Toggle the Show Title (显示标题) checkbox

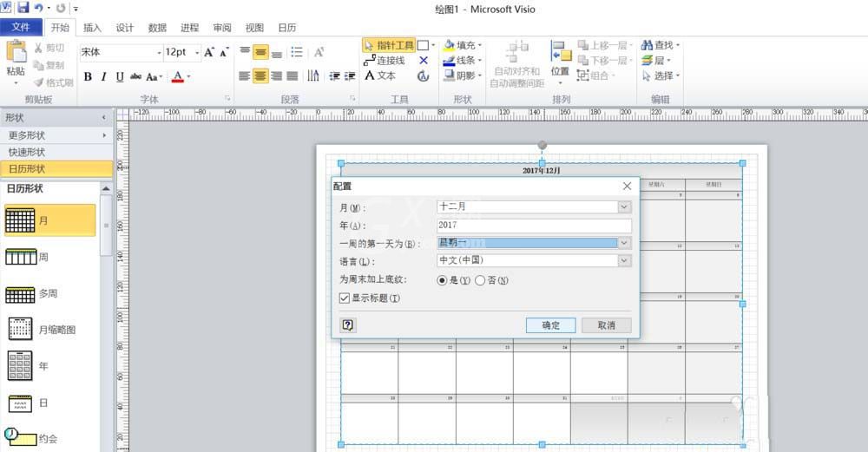[x=345, y=298]
